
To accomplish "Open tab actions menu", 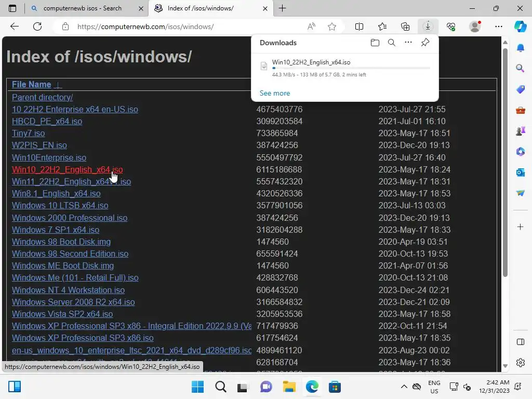I will (12, 8).
